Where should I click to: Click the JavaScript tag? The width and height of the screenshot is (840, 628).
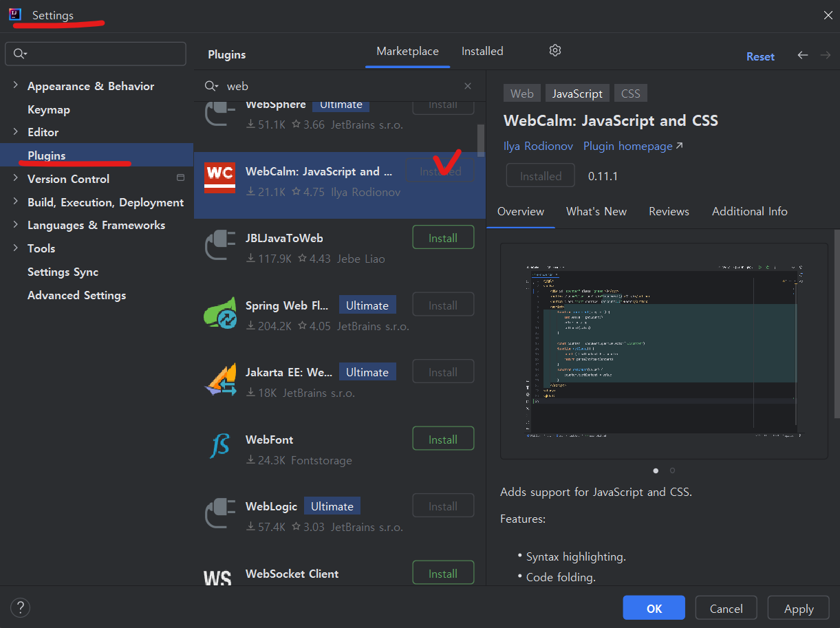(x=577, y=94)
